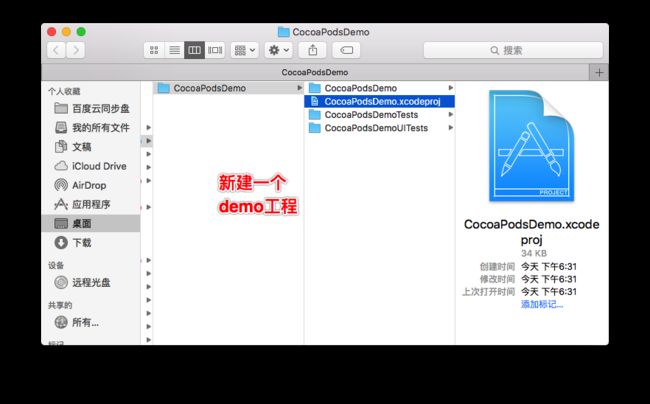Click 创建时间 今天 下午6:31 value
The height and width of the screenshot is (404, 650).
click(549, 266)
